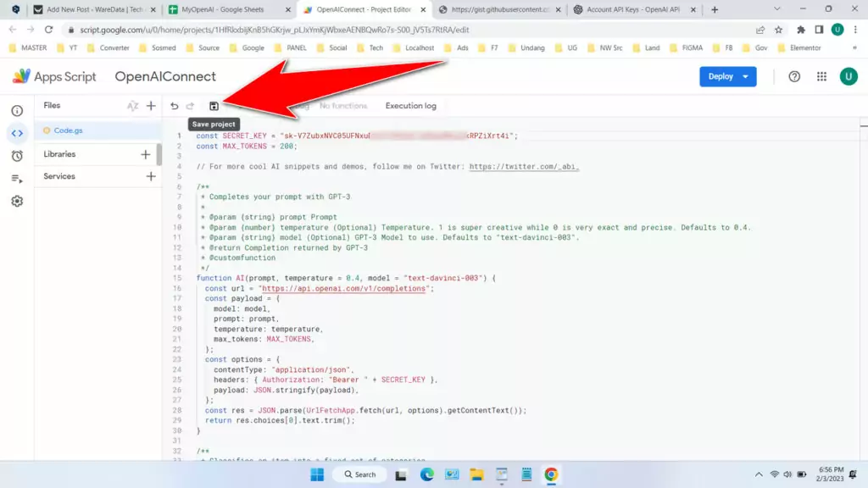This screenshot has height=488, width=868.
Task: Open the Elementor bookmark folder
Action: 799,48
